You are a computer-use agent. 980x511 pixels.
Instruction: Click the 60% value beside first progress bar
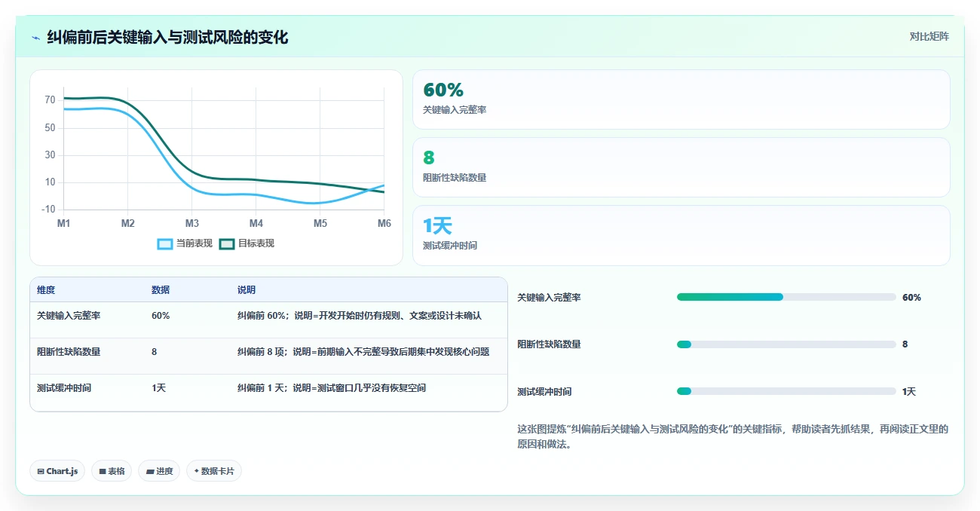911,298
